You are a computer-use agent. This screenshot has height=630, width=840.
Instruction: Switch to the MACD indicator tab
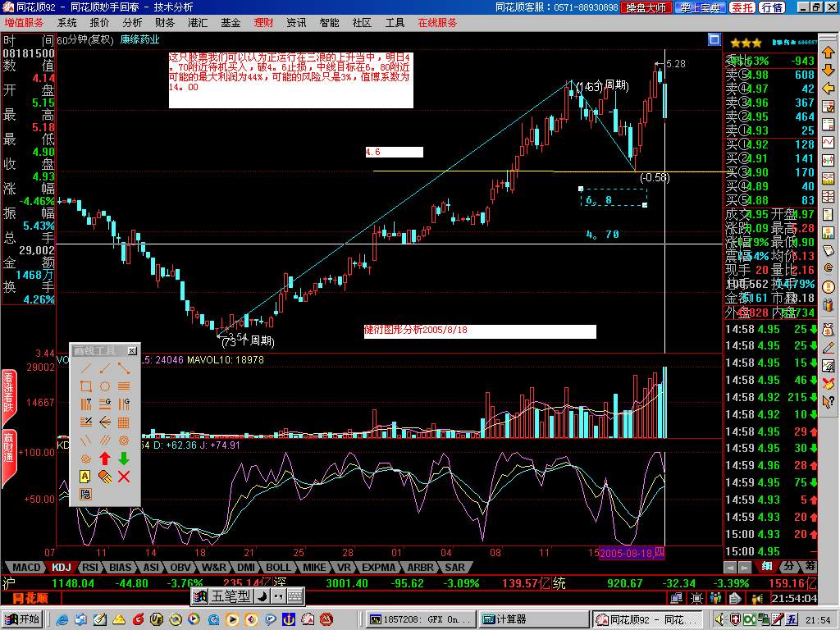point(25,567)
